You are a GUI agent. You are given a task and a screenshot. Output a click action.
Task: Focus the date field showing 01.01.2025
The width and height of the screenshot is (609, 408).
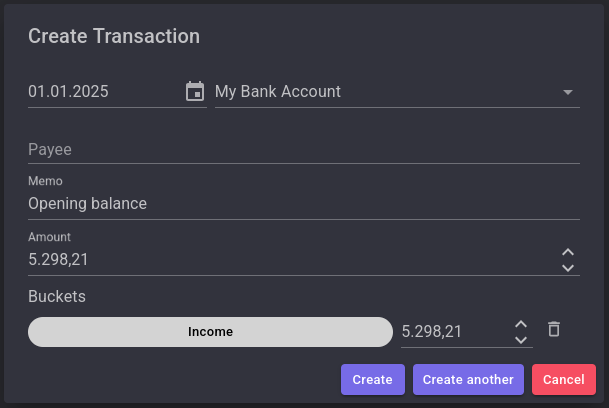pyautogui.click(x=100, y=92)
